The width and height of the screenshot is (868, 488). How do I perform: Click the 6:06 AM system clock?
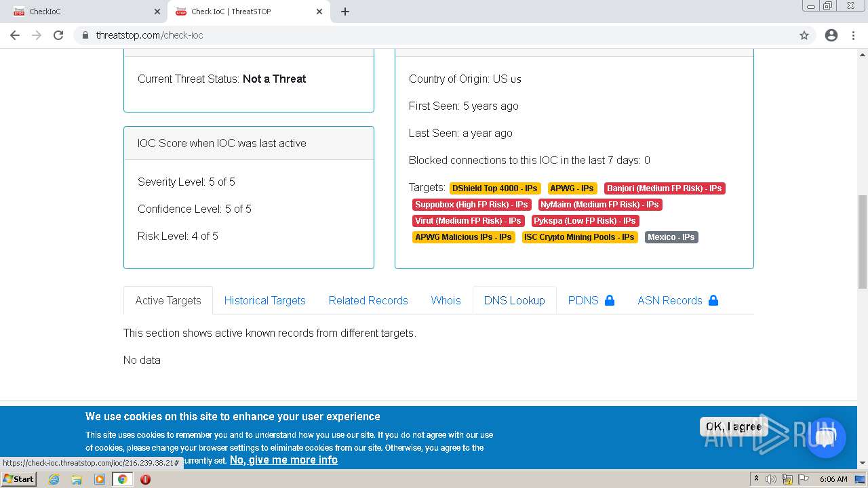(833, 479)
